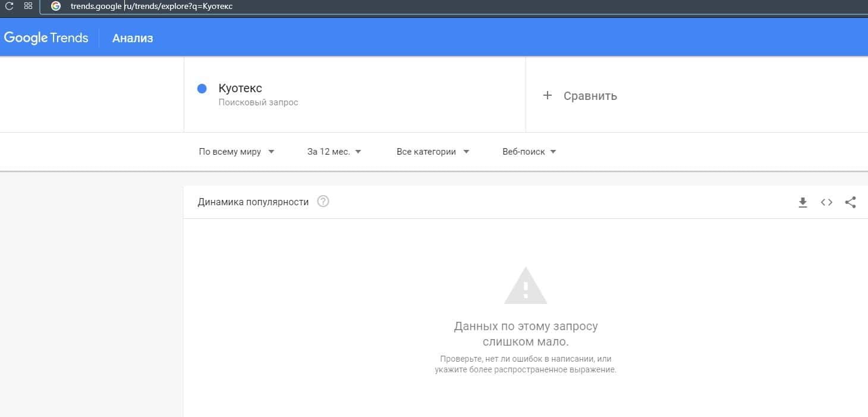Click the blue dot beside Куотекс
Screen dimensions: 868x417
(x=202, y=89)
